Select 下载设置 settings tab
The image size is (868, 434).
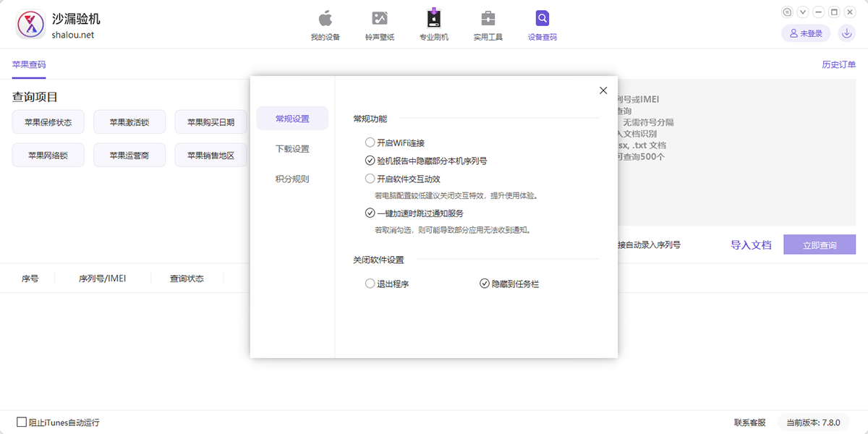tap(292, 149)
